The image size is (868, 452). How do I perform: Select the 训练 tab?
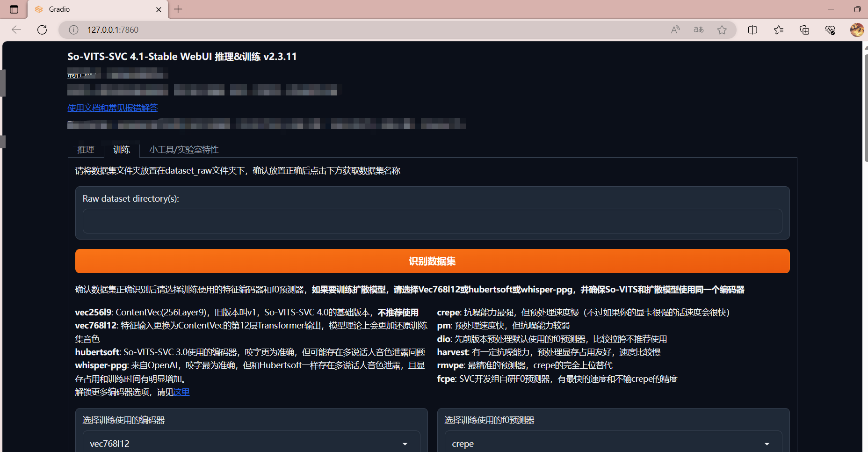[122, 150]
